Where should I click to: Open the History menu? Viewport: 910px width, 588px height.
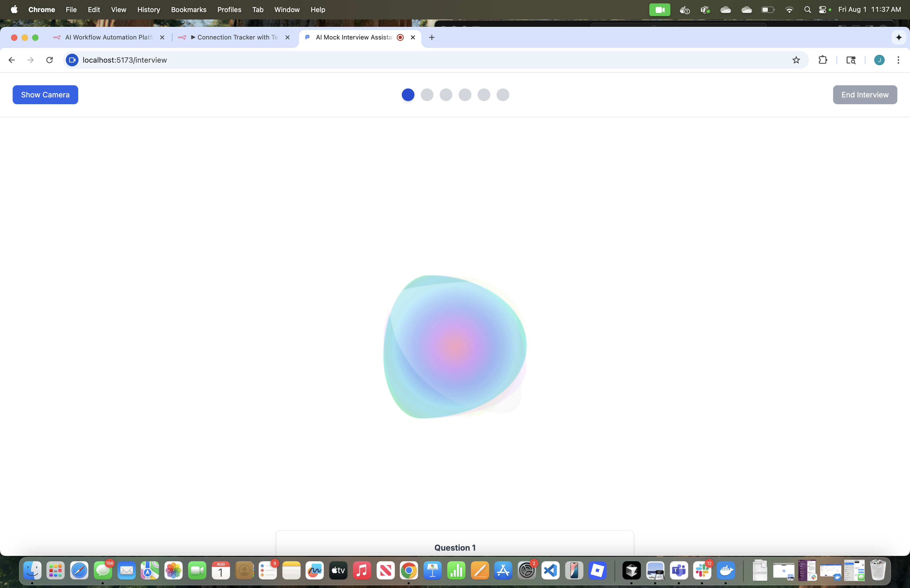coord(149,9)
